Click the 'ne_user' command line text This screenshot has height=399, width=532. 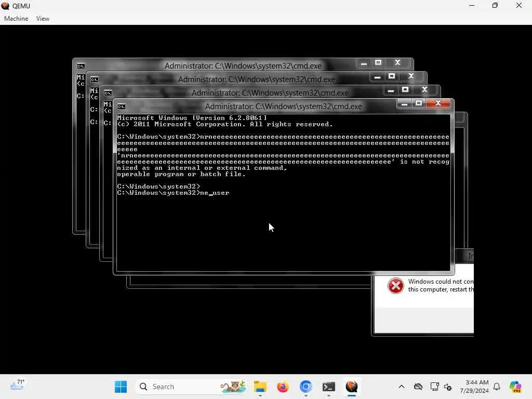coord(215,193)
